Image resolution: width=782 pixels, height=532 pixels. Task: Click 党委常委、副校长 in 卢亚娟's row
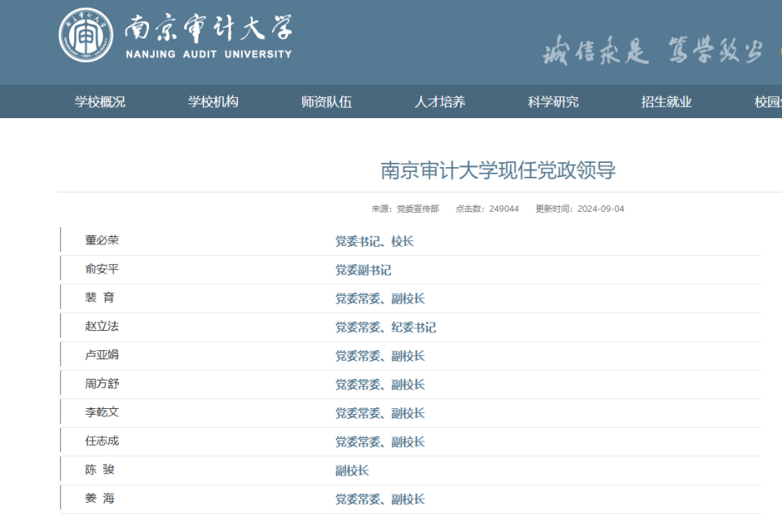380,357
